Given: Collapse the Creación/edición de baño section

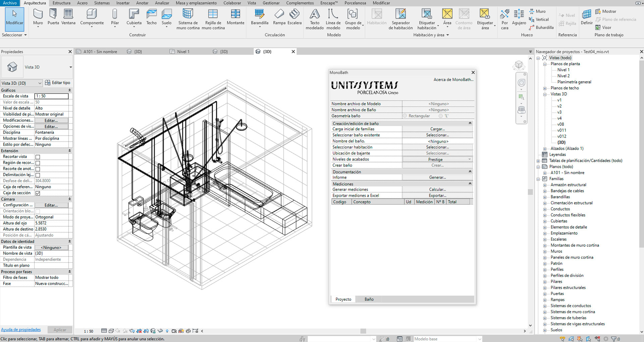Looking at the screenshot, I should click(470, 123).
